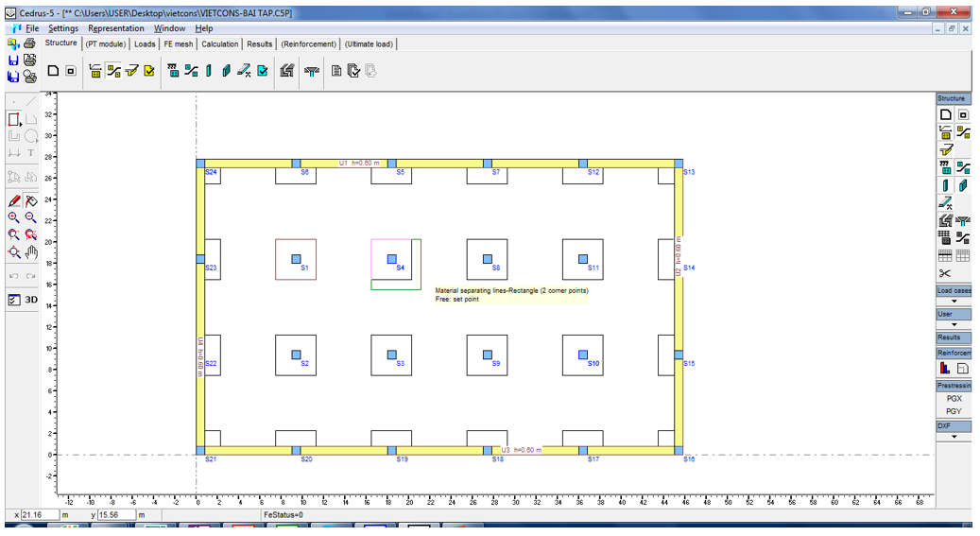The height and width of the screenshot is (536, 980).
Task: Open the Representation menu
Action: click(x=115, y=28)
